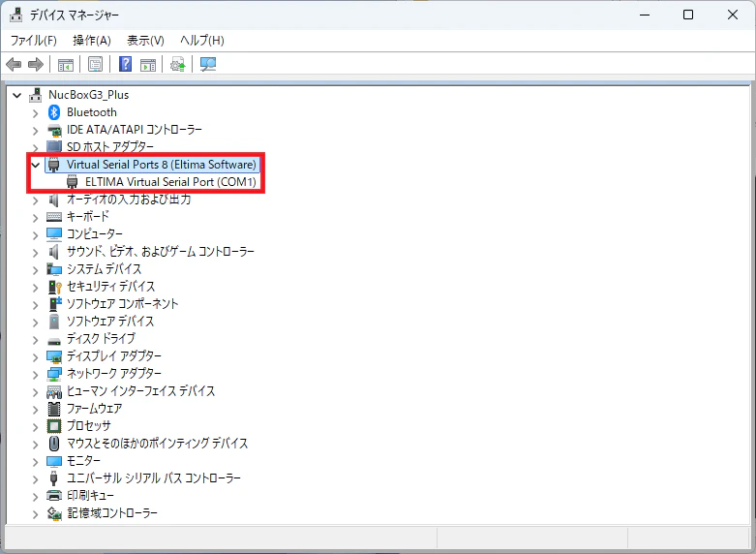Click the ELTIMA Virtual Serial Port COM1 icon
This screenshot has height=554, width=756.
73,182
